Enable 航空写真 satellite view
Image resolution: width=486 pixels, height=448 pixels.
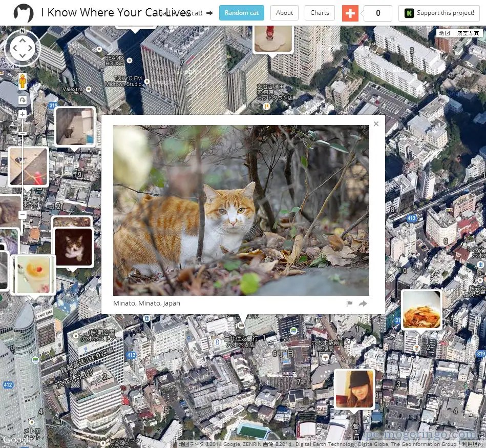point(468,33)
